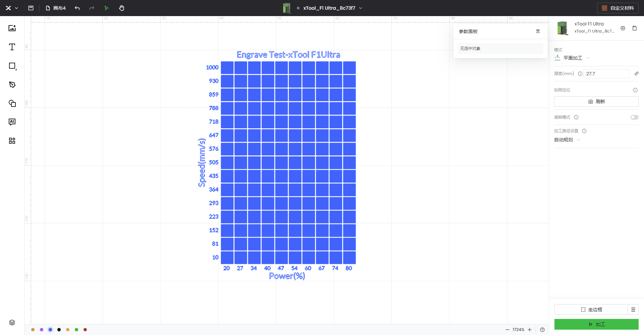The image size is (644, 335).
Task: Select the green arrow selection tool
Action: [106, 8]
